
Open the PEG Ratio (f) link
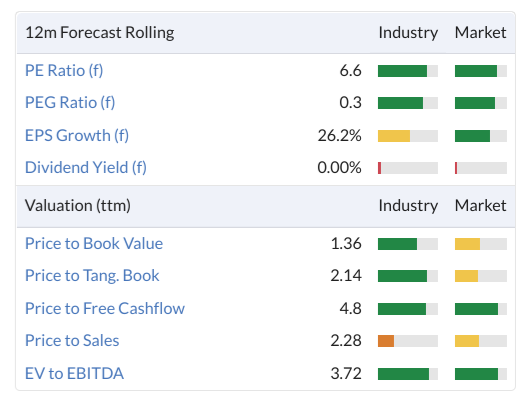(x=70, y=102)
